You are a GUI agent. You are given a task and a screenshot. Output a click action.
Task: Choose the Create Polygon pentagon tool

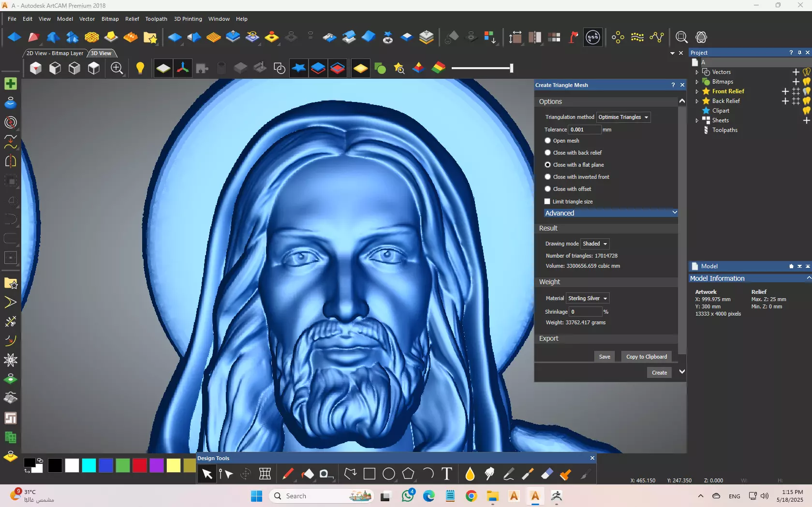coord(408,474)
